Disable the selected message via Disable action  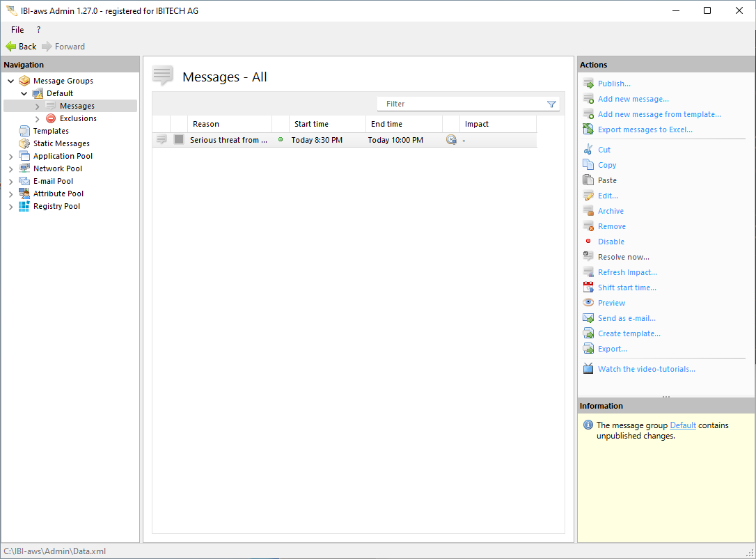click(x=611, y=242)
